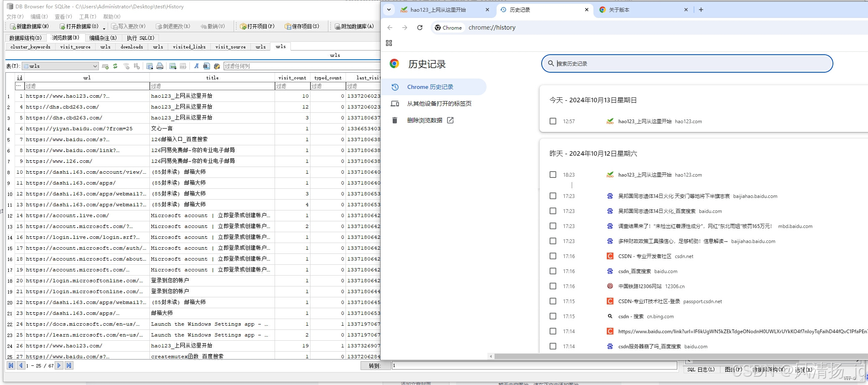Image resolution: width=868 pixels, height=385 pixels.
Task: Click the insert new record icon
Action: (173, 66)
